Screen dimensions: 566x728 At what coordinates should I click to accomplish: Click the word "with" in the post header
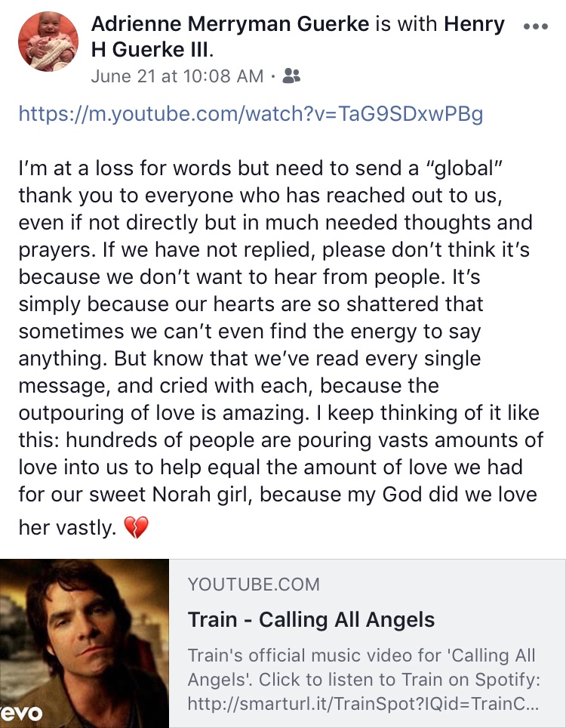pyautogui.click(x=421, y=24)
